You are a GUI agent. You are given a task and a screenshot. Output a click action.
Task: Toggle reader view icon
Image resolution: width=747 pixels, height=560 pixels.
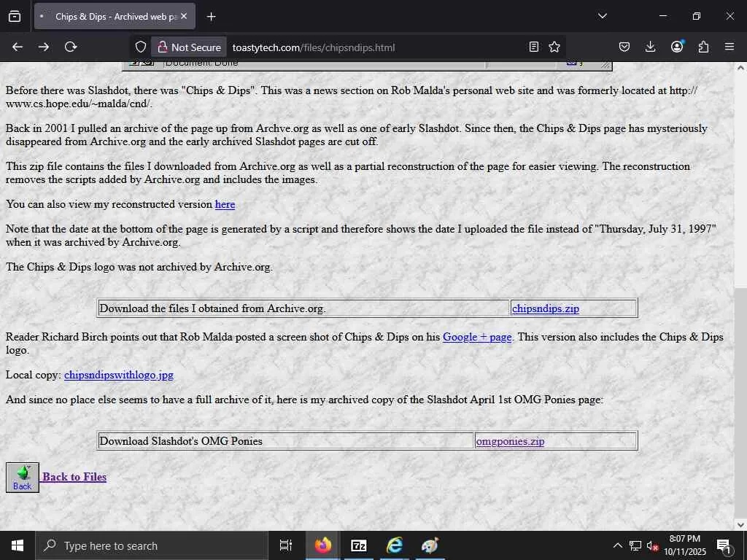(x=534, y=47)
